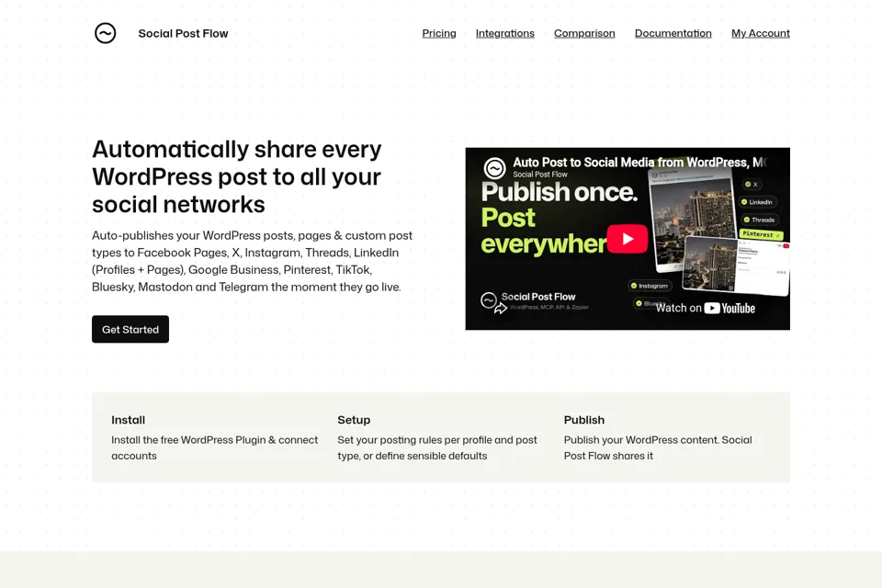Click the Setup heading
The image size is (882, 588).
354,420
